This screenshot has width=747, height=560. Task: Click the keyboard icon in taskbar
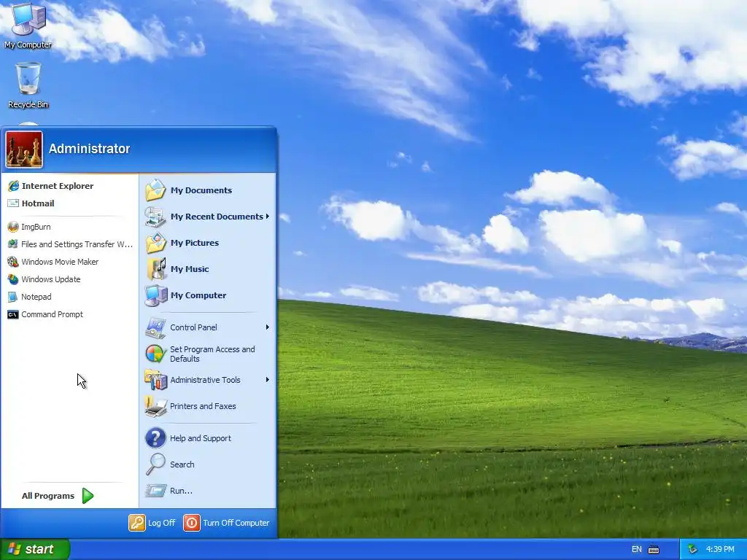point(654,550)
